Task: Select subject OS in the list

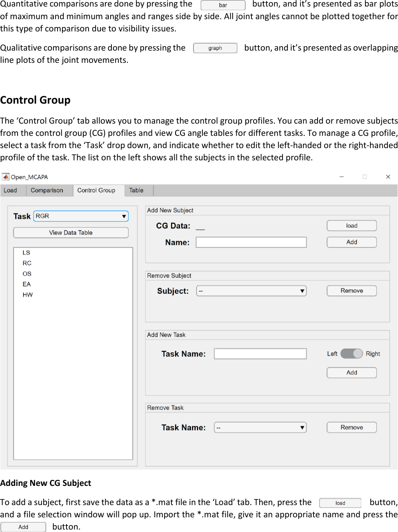Action: 27,274
